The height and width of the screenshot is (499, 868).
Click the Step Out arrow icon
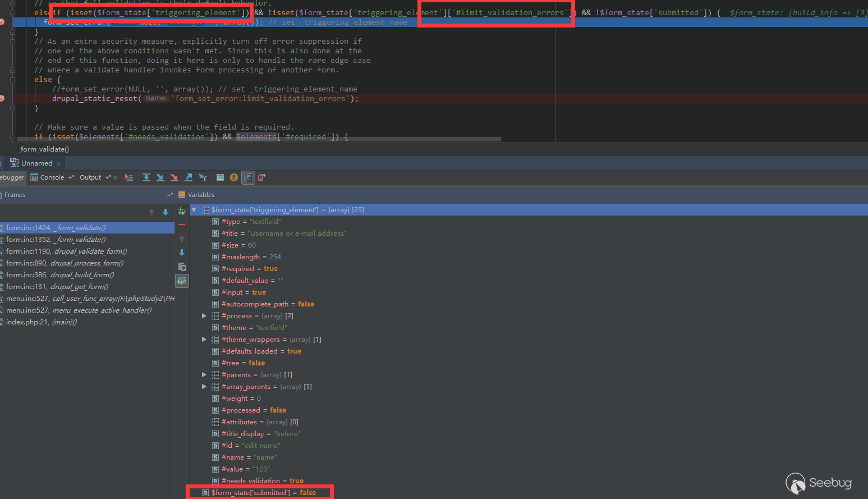click(189, 177)
